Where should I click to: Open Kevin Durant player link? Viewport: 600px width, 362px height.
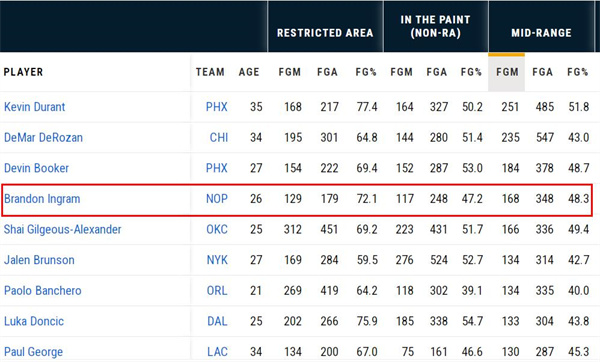[x=34, y=107]
